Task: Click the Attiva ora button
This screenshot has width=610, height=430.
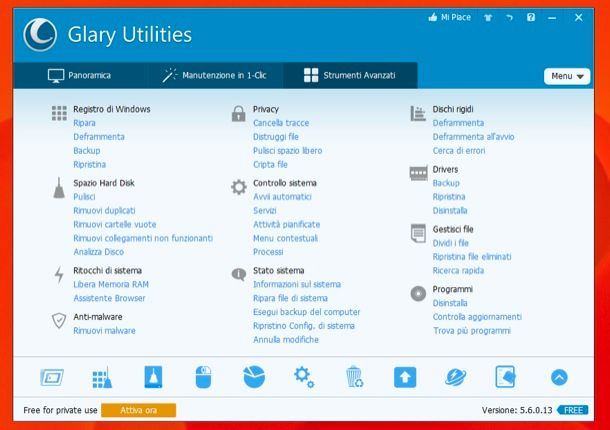Action: click(138, 410)
